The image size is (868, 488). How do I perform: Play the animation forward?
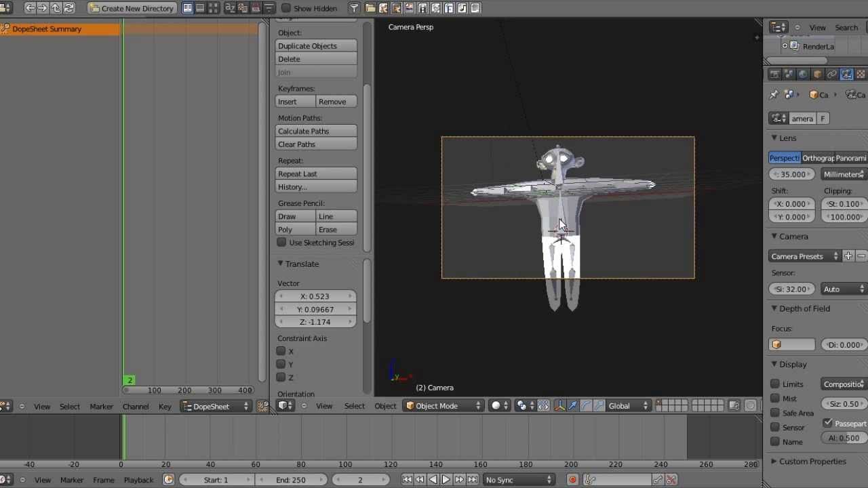pos(446,480)
